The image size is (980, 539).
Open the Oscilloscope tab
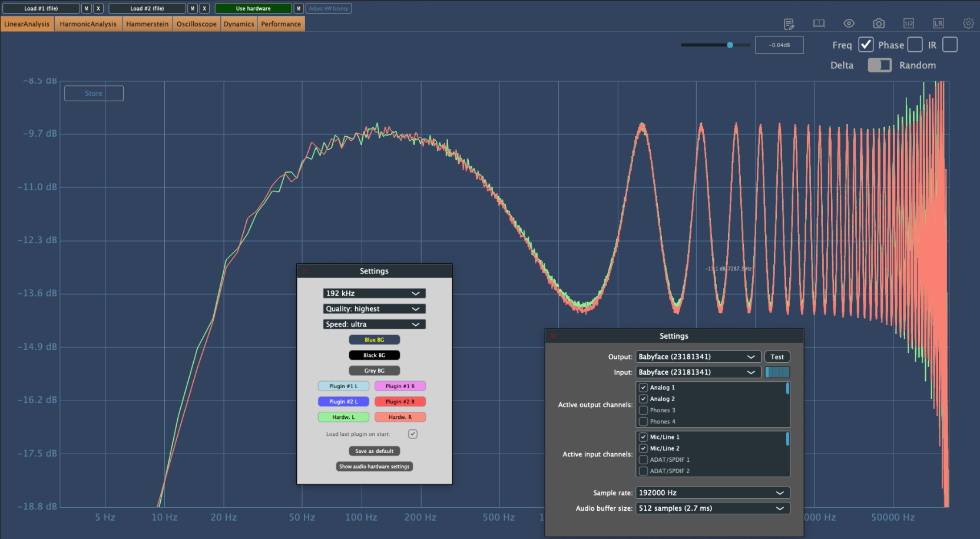pos(196,24)
